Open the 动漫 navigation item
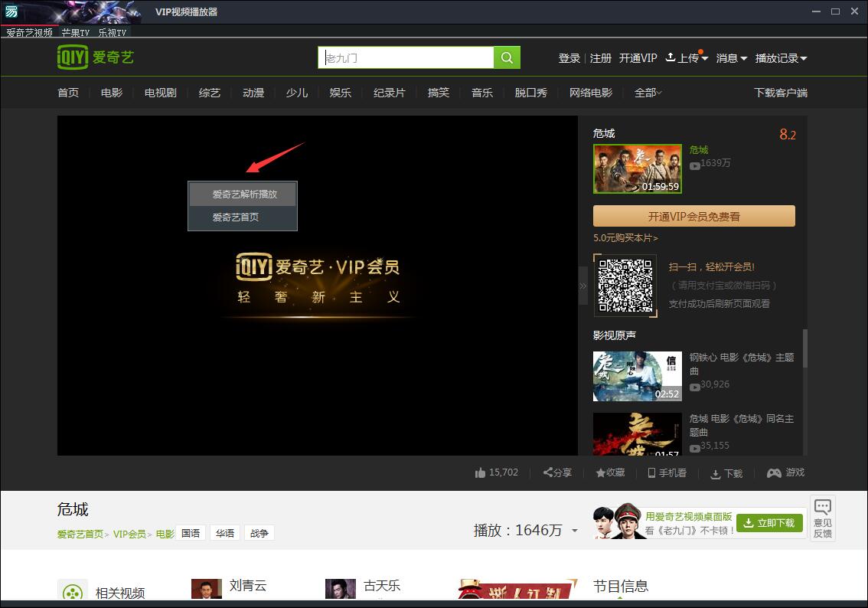Screen dimensions: 868x608 coord(253,93)
